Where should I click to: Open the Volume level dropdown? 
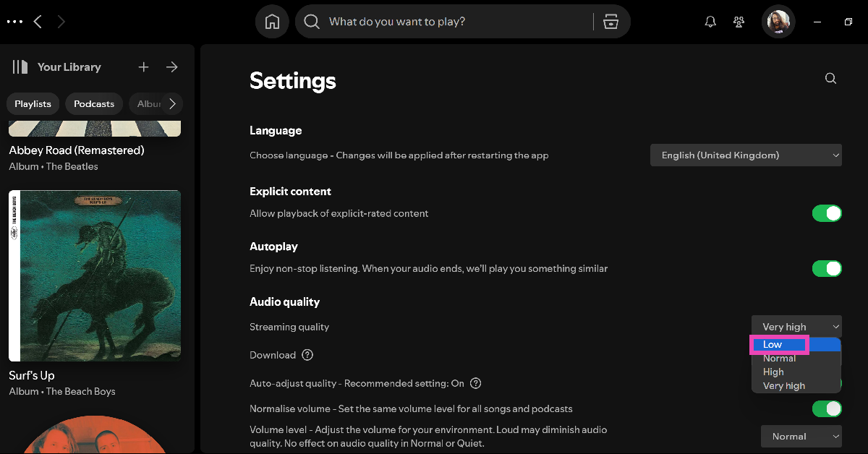pos(801,437)
